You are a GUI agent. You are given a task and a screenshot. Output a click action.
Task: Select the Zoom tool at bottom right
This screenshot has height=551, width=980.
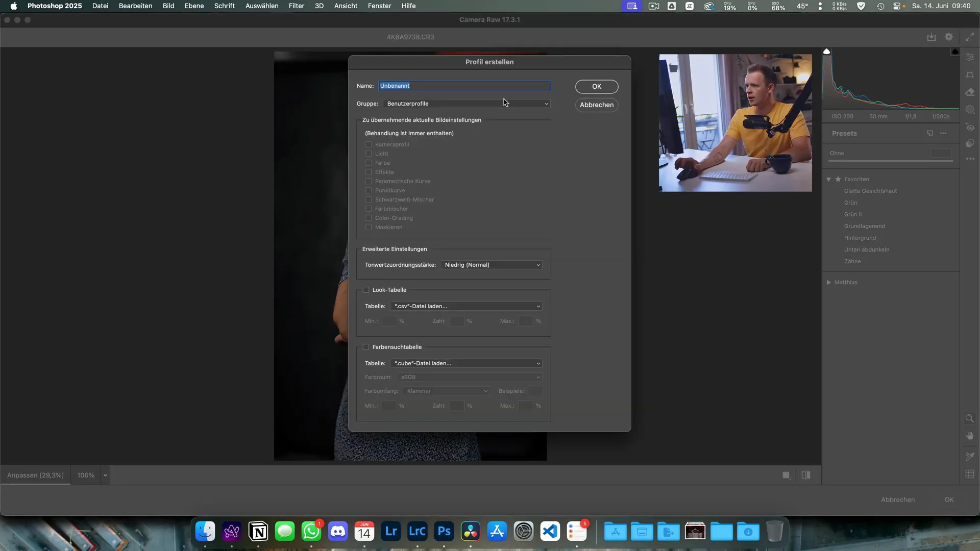[x=970, y=418]
